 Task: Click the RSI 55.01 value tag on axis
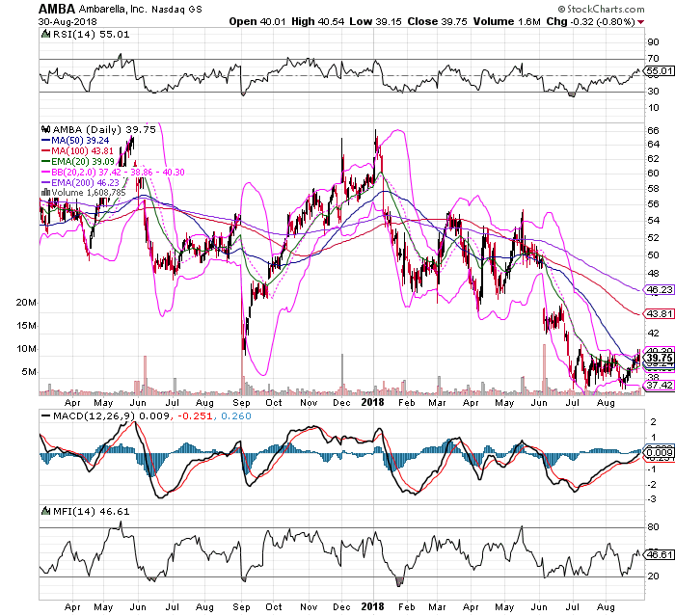659,71
